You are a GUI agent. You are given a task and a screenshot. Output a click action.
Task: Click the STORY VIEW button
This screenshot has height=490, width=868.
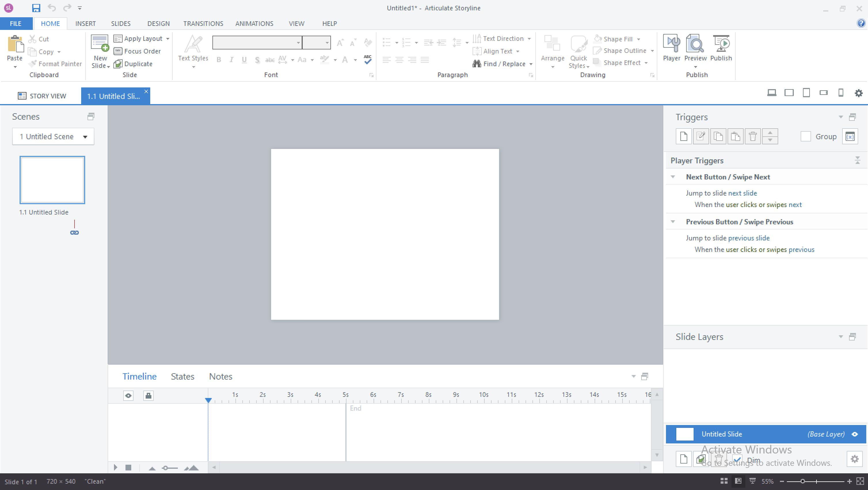point(42,96)
